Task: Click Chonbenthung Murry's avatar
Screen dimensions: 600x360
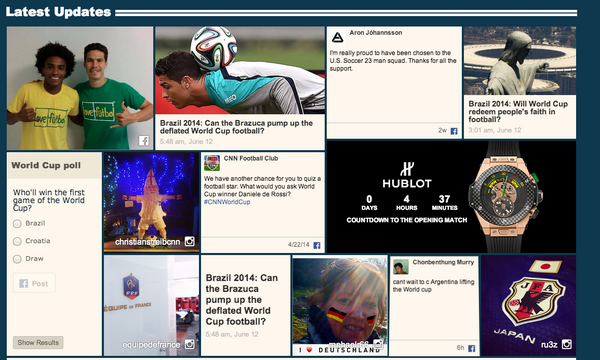Action: click(401, 267)
